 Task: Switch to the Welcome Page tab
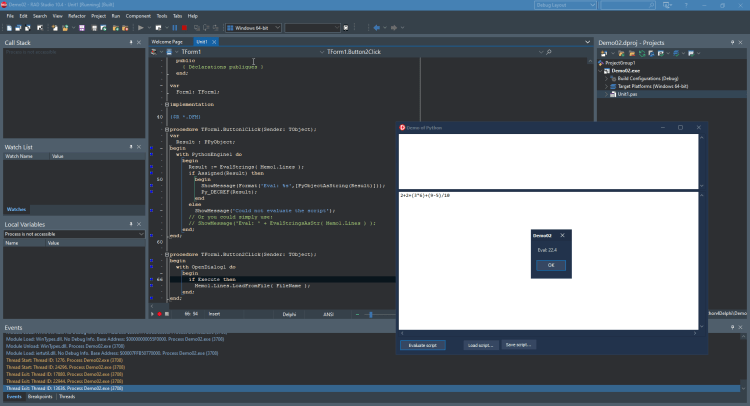pyautogui.click(x=167, y=42)
